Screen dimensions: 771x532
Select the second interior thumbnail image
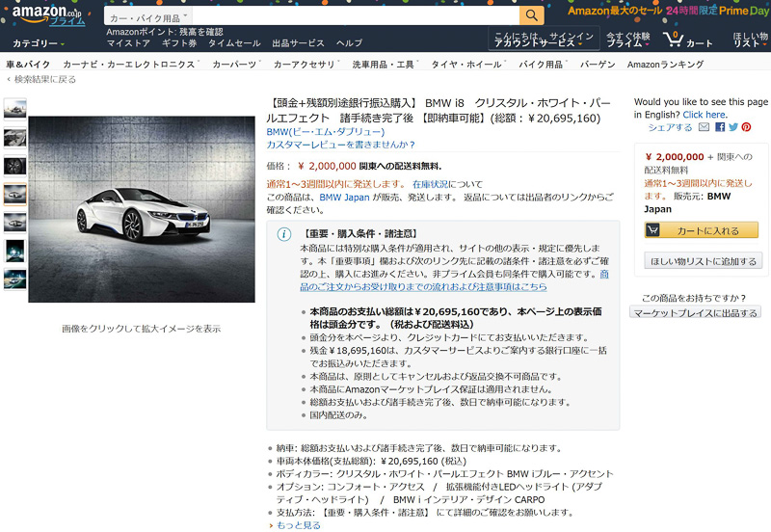coord(15,138)
